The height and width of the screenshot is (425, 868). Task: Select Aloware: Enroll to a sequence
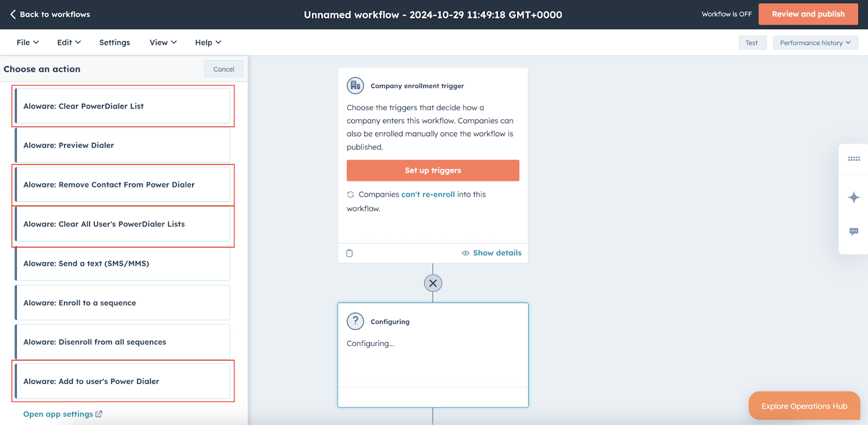click(123, 303)
